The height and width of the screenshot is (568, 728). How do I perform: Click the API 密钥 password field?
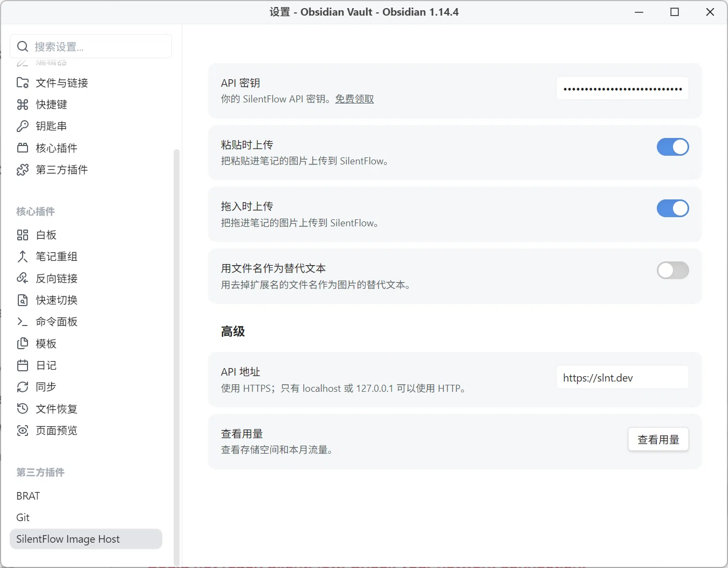[622, 88]
